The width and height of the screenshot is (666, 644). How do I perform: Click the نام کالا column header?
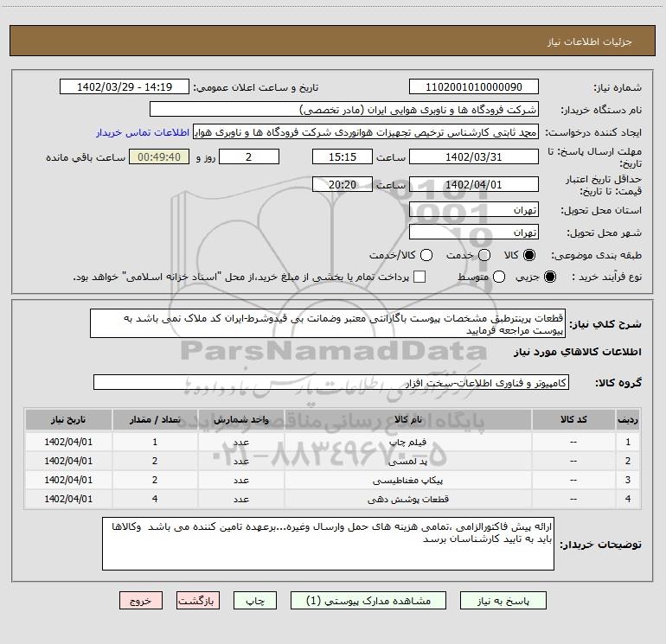click(x=407, y=419)
